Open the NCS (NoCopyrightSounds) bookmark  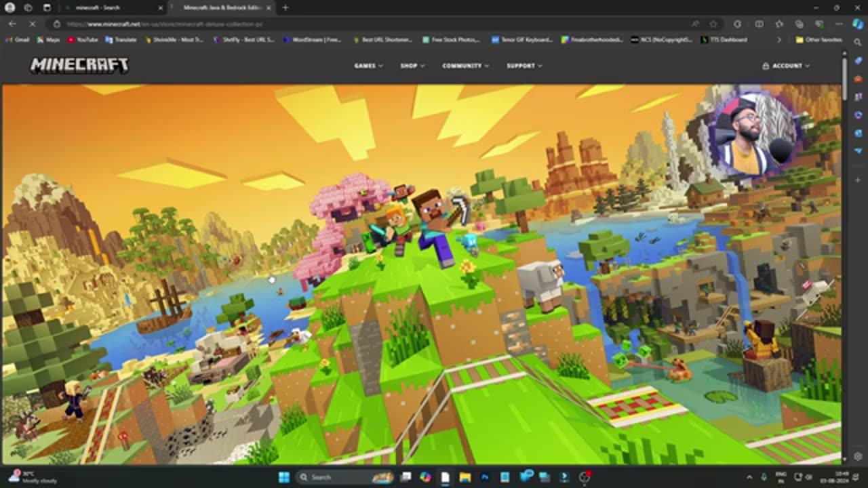[x=662, y=40]
